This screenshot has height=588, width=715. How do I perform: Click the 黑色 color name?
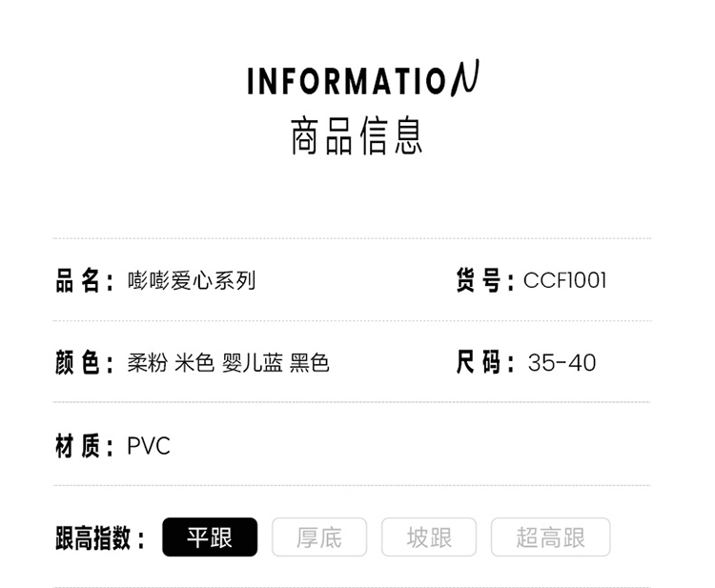pyautogui.click(x=310, y=363)
